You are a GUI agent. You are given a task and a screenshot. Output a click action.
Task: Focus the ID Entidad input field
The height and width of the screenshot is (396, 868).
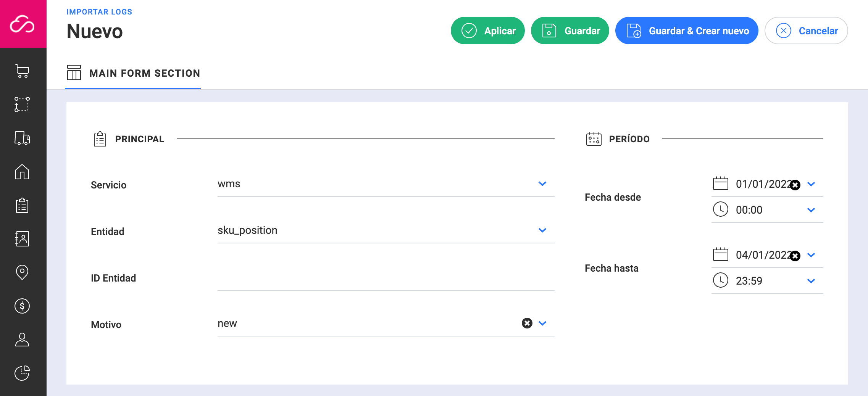386,278
